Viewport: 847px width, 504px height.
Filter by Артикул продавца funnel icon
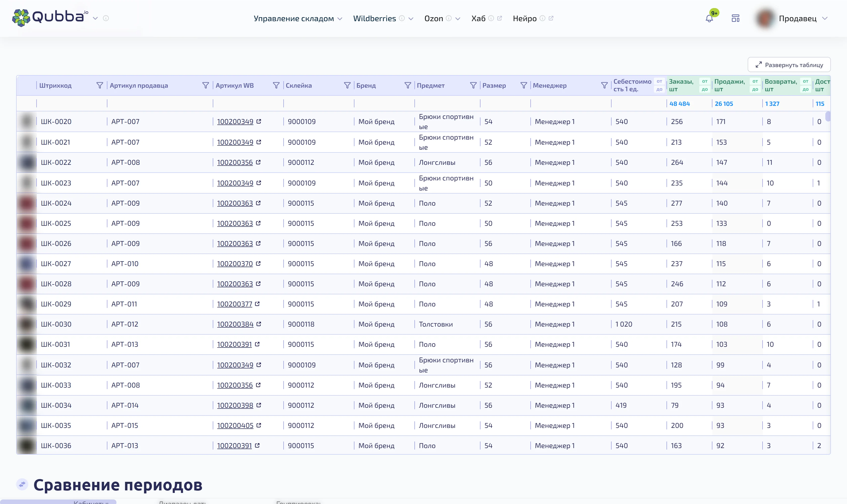click(205, 85)
